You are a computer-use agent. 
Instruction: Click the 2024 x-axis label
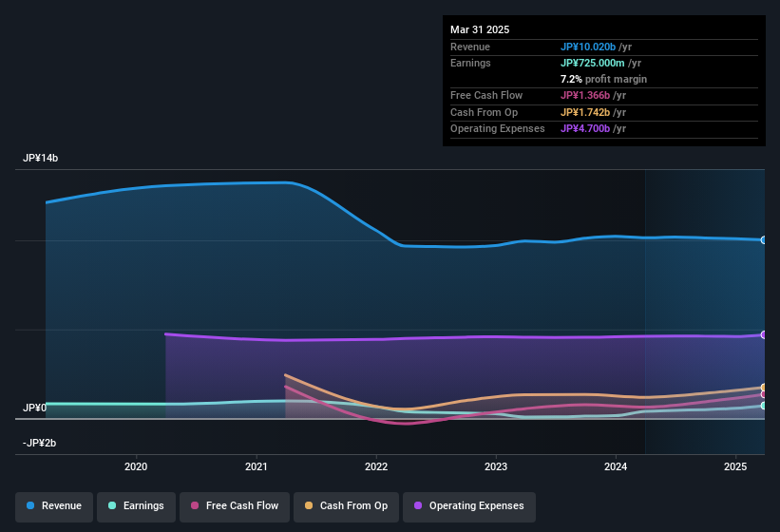(x=616, y=466)
